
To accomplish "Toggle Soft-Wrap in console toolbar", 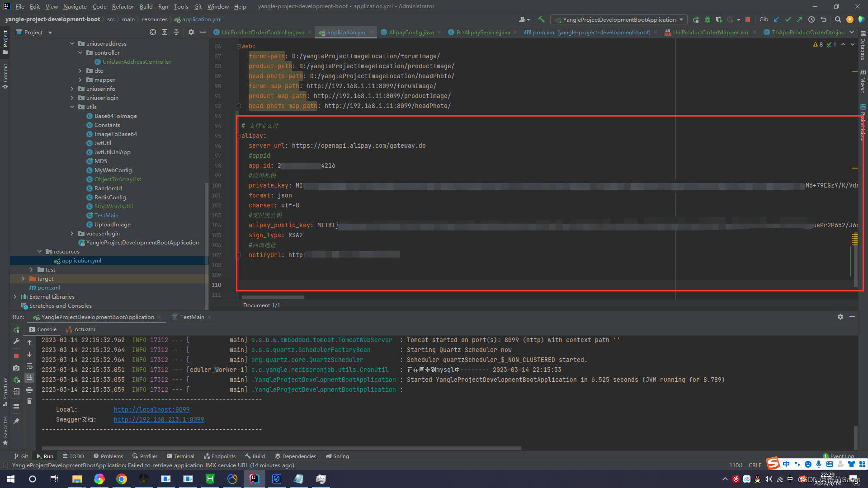I will (x=29, y=366).
